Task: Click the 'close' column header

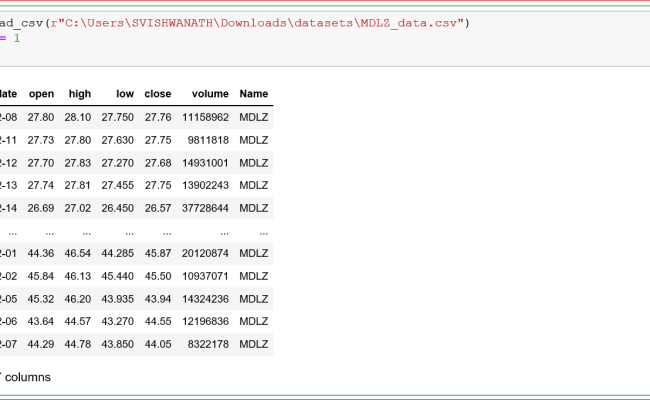Action: [158, 94]
